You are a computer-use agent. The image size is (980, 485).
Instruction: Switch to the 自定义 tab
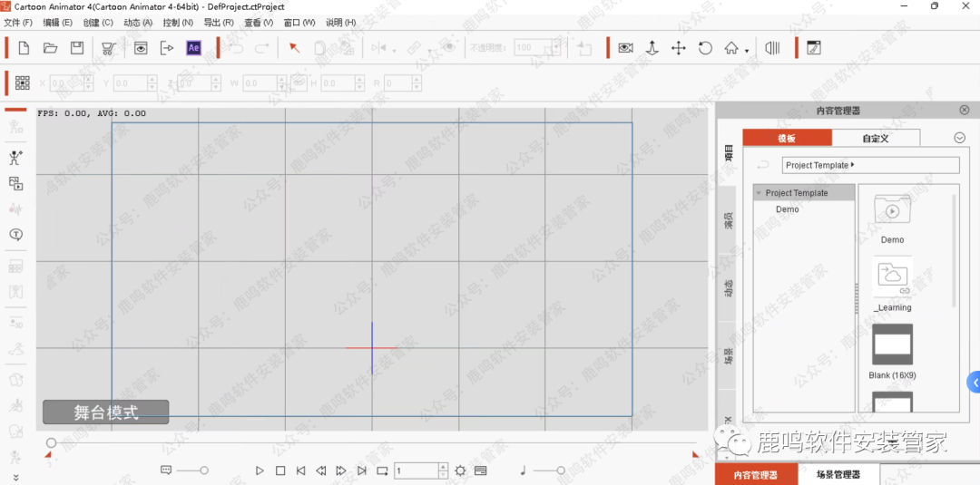[875, 138]
